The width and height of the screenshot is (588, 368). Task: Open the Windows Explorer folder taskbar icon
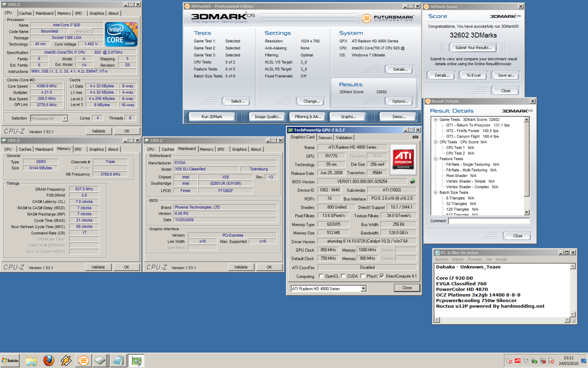point(31,361)
